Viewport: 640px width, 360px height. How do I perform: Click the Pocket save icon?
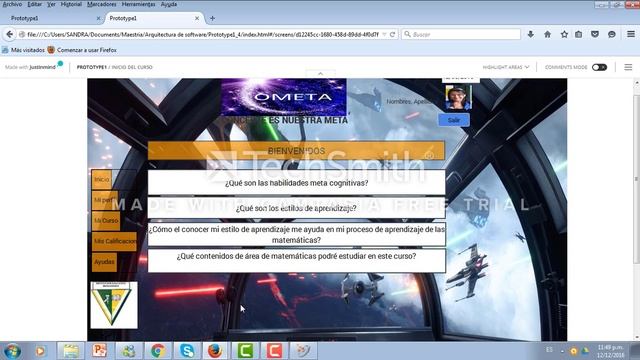pos(595,34)
